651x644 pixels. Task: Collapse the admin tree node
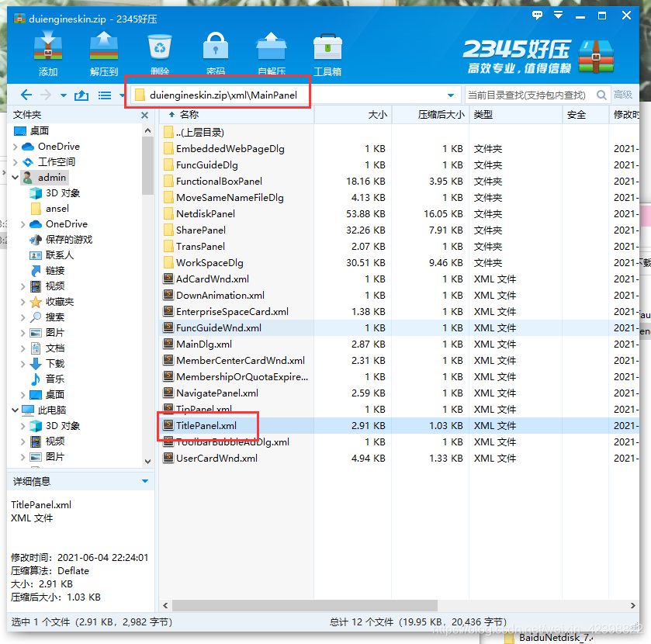[x=16, y=178]
